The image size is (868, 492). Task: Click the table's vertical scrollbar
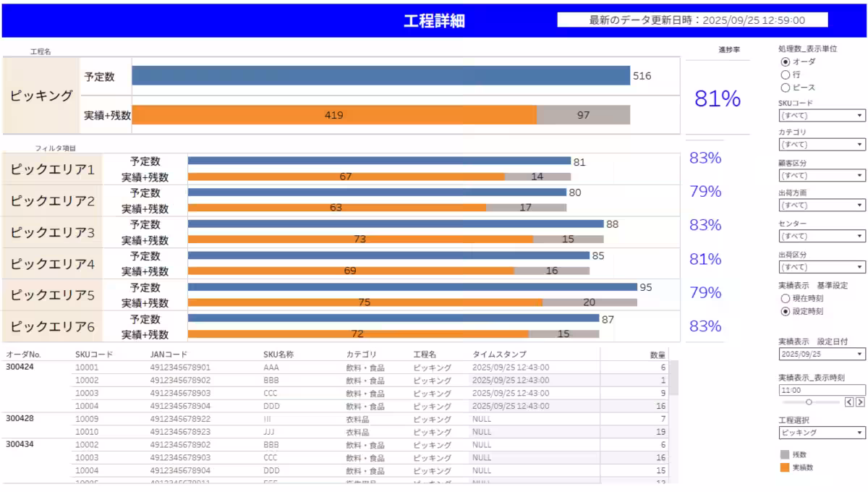(673, 378)
